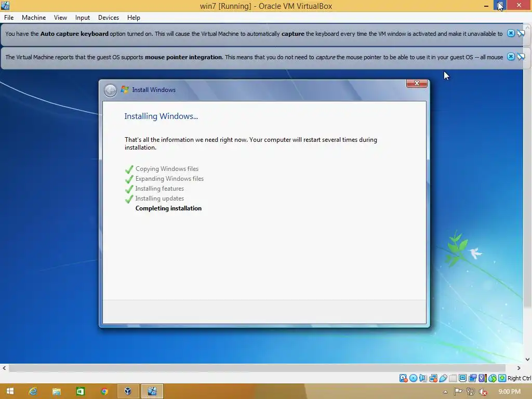Screen dimensions: 532x399
Task: Open the Help menu
Action: point(134,18)
